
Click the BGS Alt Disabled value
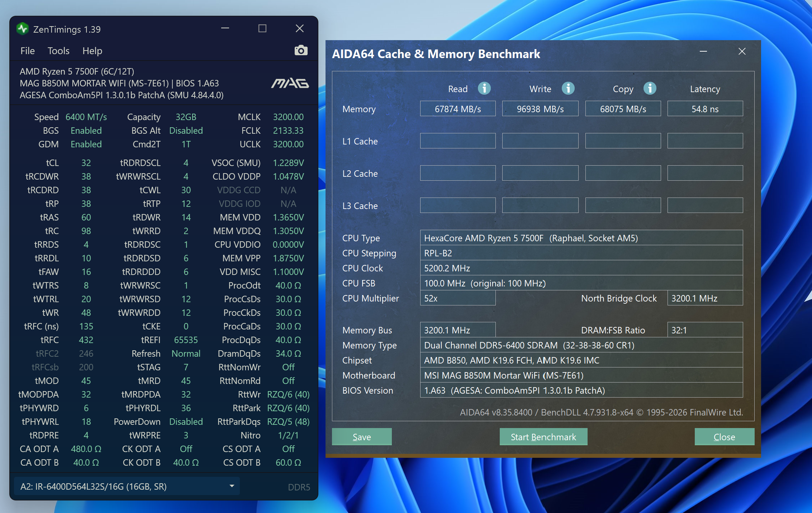click(x=186, y=131)
